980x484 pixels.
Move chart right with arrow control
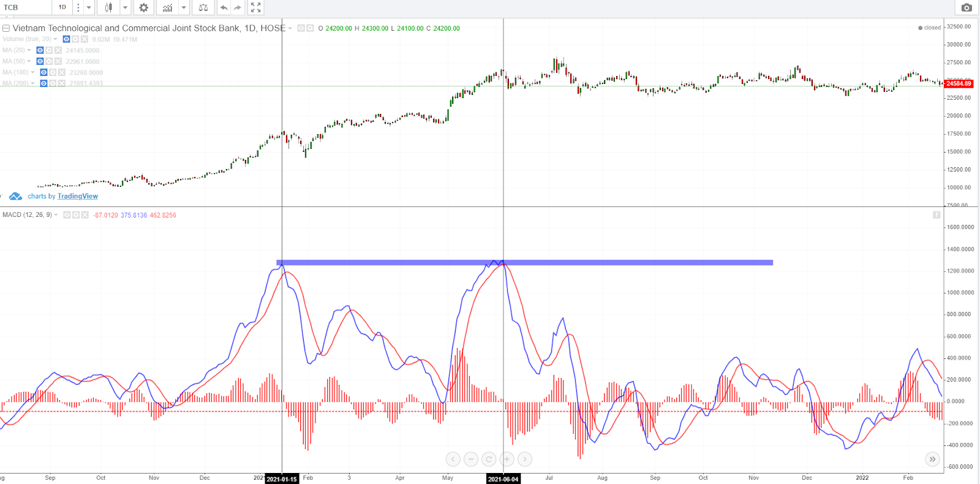point(525,459)
